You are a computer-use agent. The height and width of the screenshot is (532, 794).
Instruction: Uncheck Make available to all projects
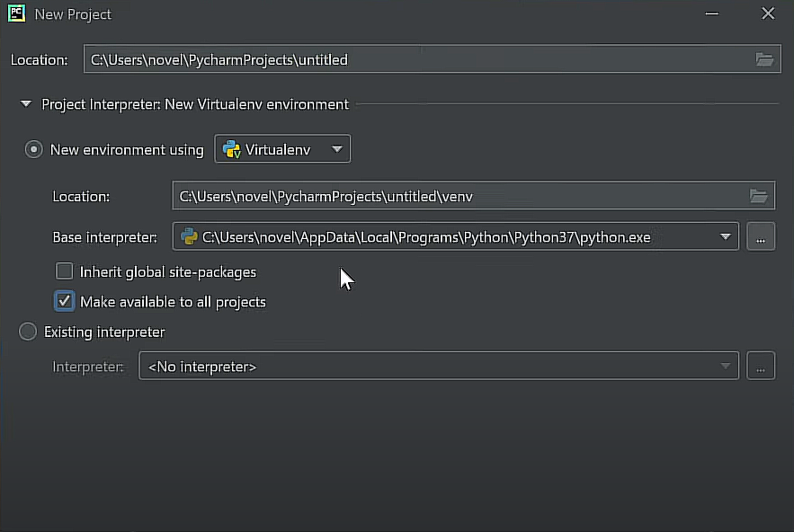click(x=65, y=301)
